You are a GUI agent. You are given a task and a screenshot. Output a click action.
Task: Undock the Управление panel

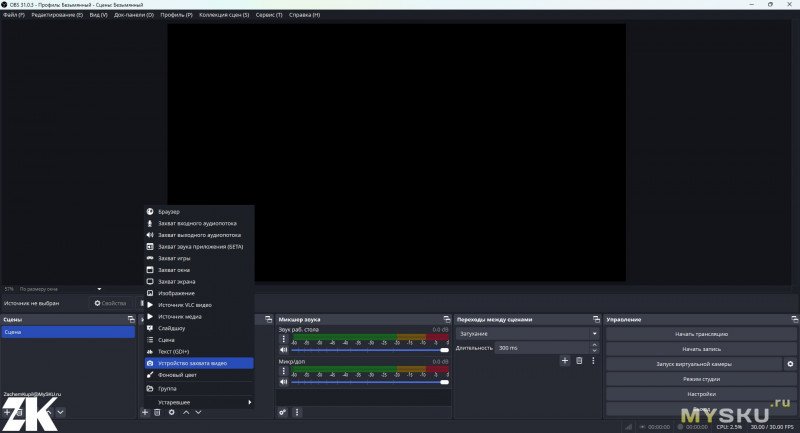pos(795,319)
